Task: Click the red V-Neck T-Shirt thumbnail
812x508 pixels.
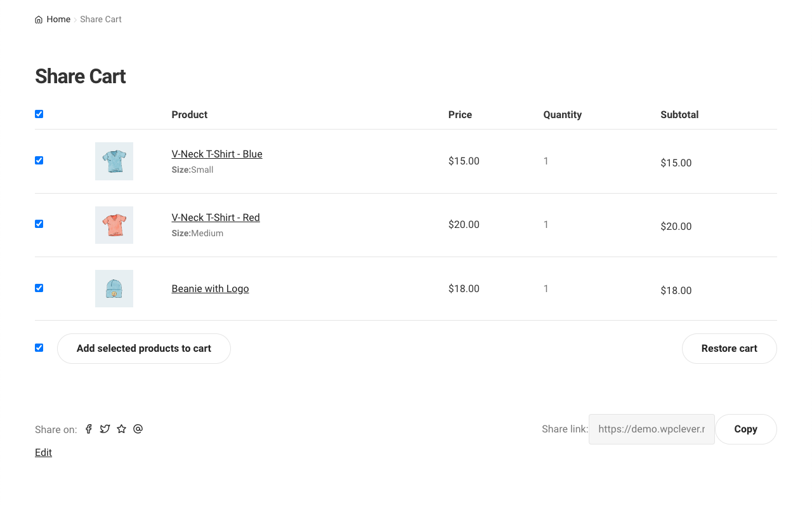Action: (x=114, y=225)
